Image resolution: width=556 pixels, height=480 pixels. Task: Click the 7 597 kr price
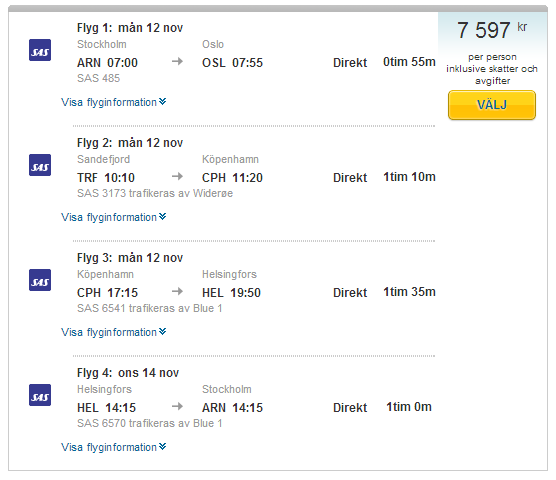click(492, 30)
